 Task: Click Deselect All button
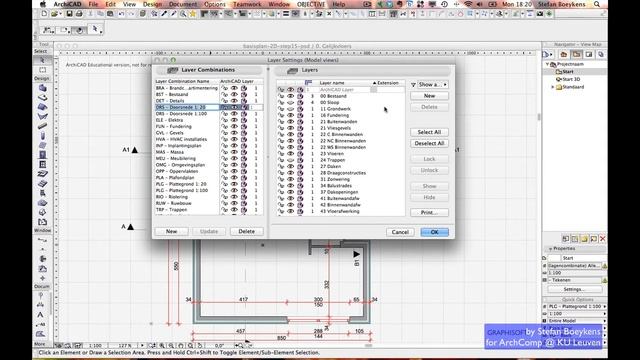(429, 144)
